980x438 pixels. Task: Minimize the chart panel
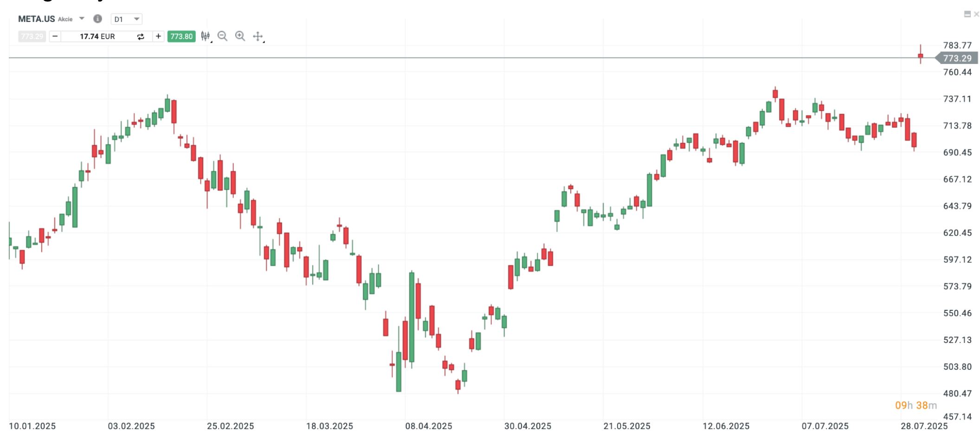pyautogui.click(x=967, y=14)
